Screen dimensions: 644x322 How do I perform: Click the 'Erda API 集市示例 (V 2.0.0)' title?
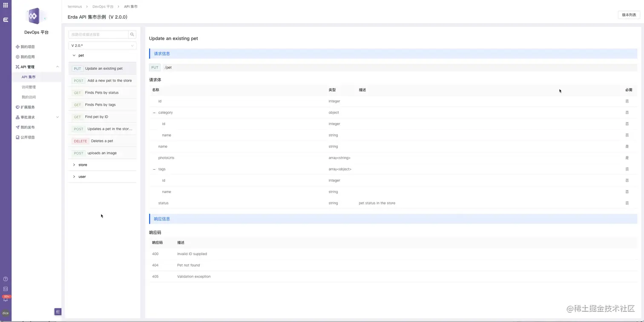[98, 17]
